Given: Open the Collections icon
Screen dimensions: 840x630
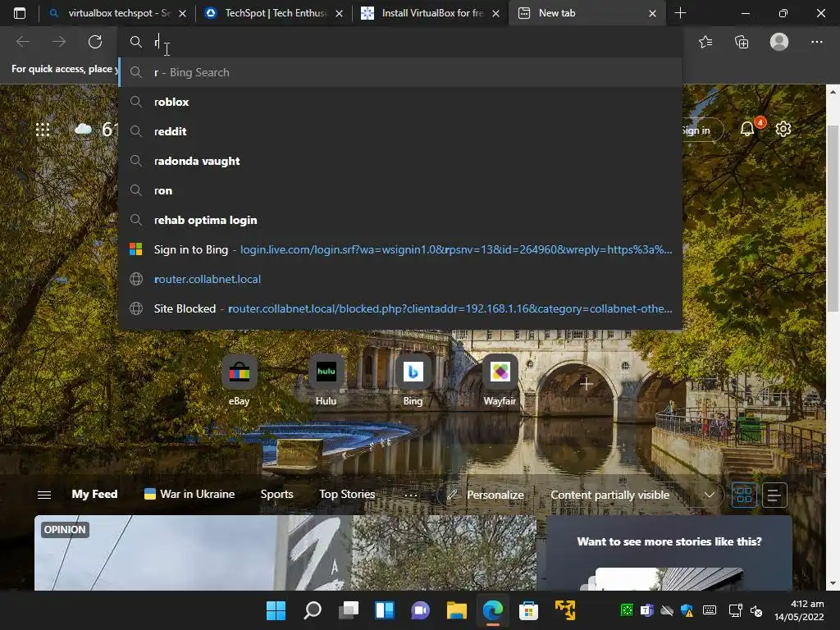Looking at the screenshot, I should 742,42.
